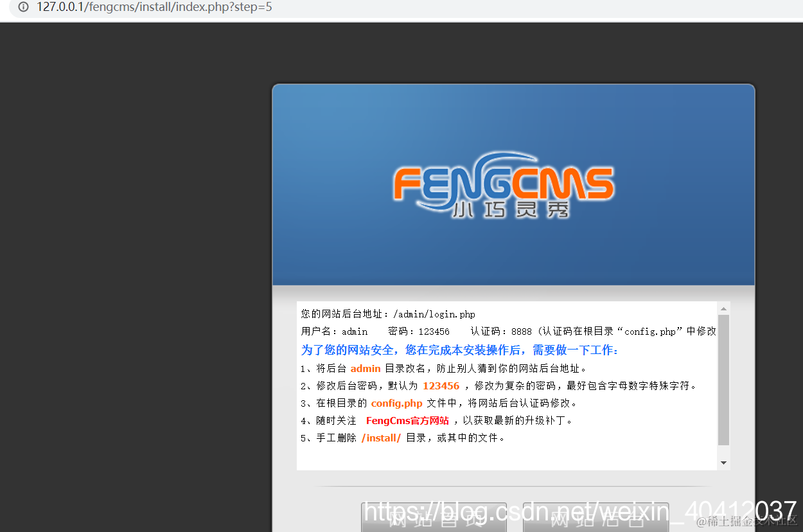Screen dimensions: 803x532
Task: Click the site information icon in address bar
Action: (23, 8)
